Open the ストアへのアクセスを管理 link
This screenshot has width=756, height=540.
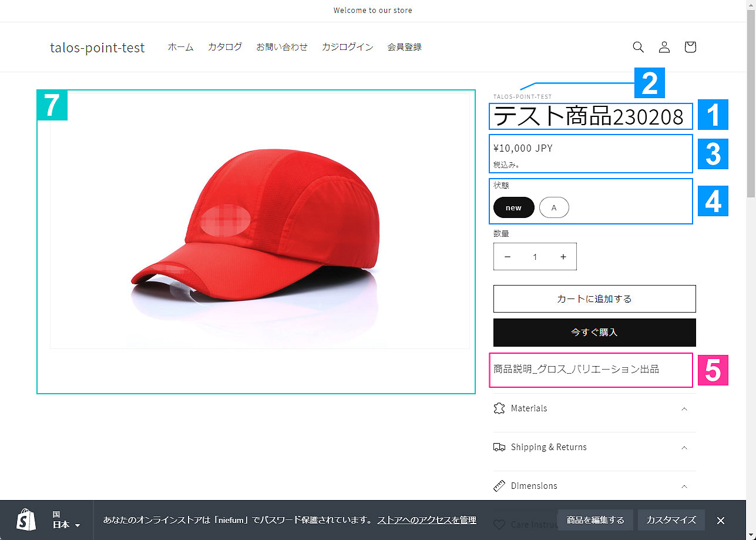click(x=427, y=520)
